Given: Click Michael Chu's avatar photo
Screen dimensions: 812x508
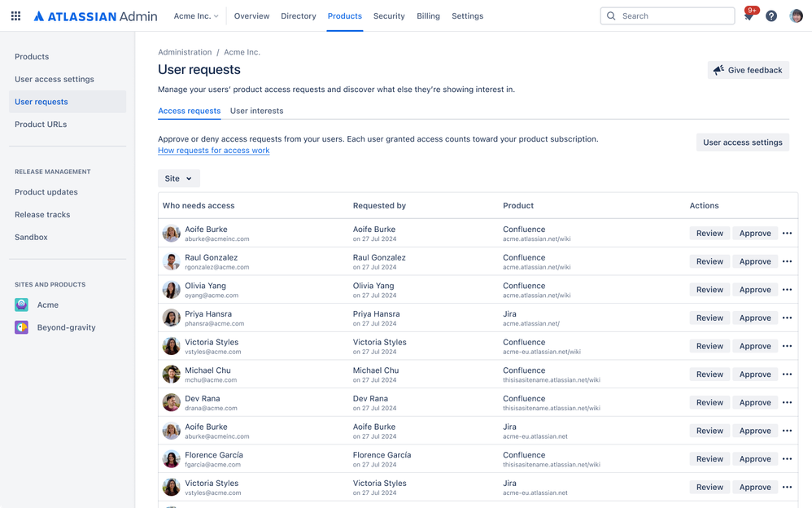Looking at the screenshot, I should tap(172, 374).
